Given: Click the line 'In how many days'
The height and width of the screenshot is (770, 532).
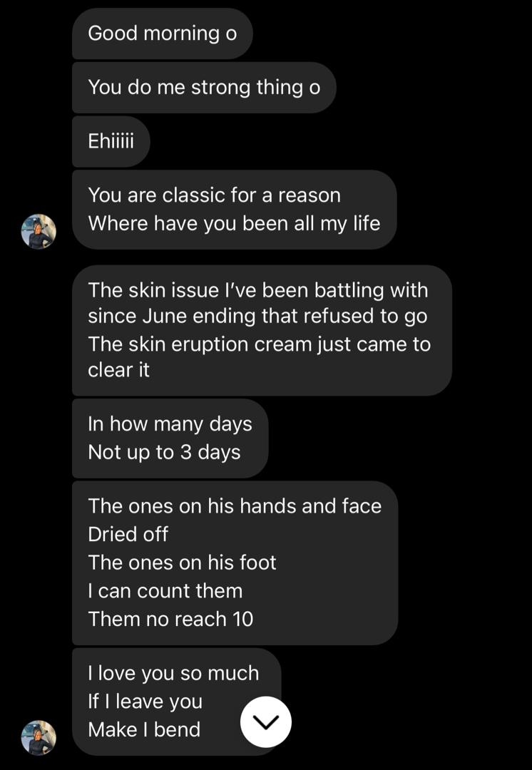Looking at the screenshot, I should [x=170, y=425].
